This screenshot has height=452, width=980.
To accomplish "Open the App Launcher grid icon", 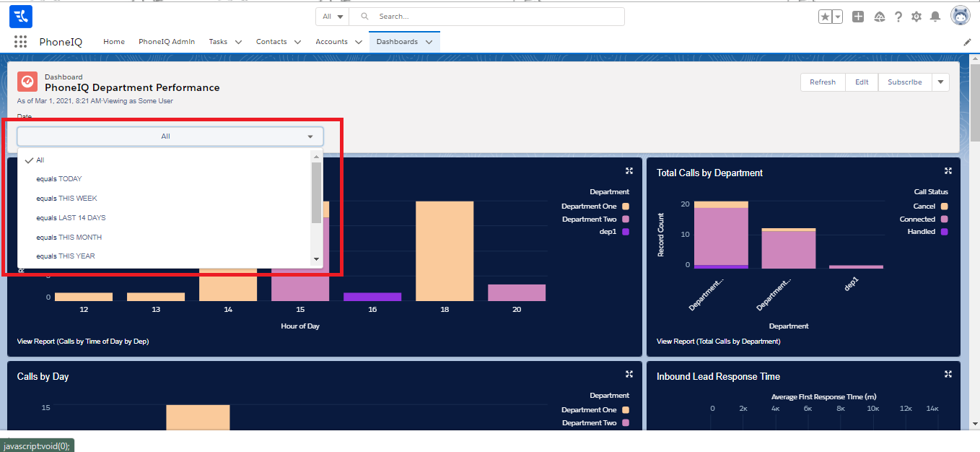I will click(20, 42).
